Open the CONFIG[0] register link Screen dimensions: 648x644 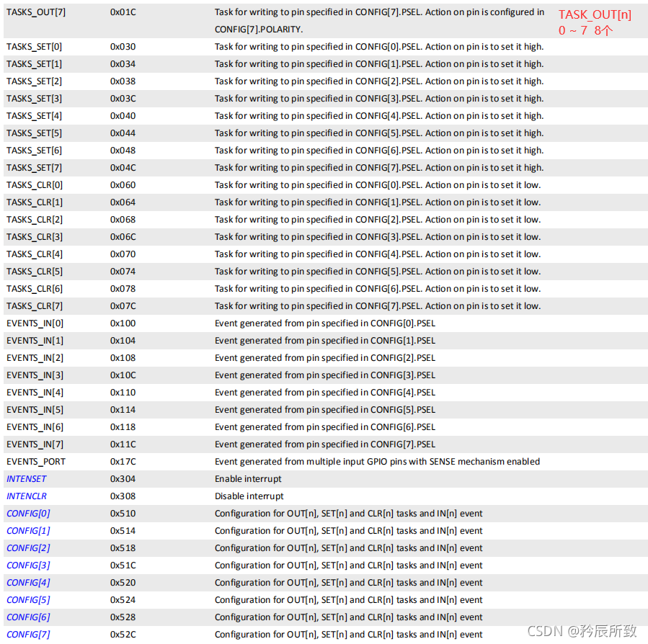[x=28, y=514]
